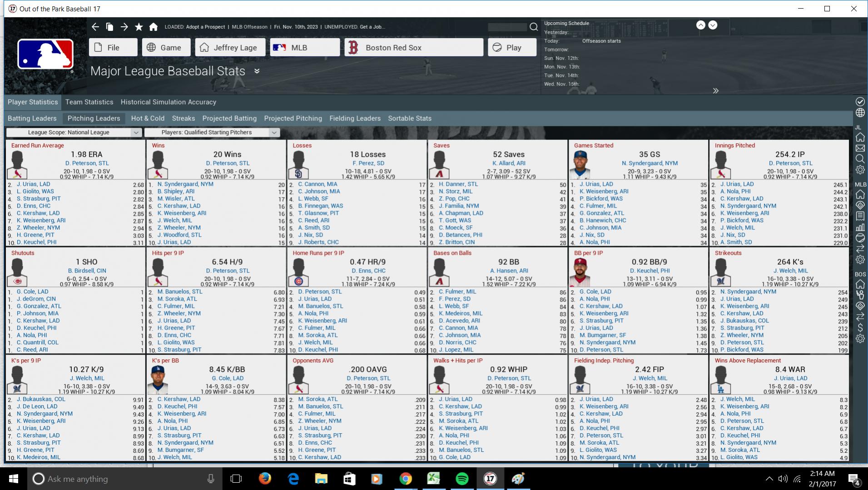This screenshot has width=868, height=490.
Task: Open Firefox from the taskbar
Action: pos(265,479)
